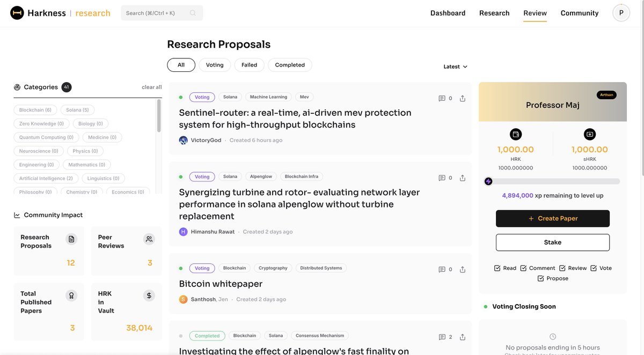This screenshot has height=355, width=644.
Task: Open Sentinel-router proposal title
Action: pos(295,119)
